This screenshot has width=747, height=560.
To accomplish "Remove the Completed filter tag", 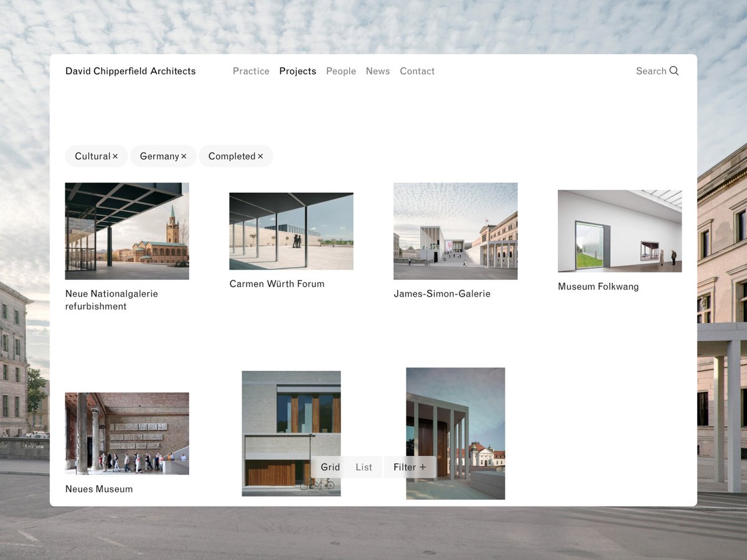I will tap(260, 156).
